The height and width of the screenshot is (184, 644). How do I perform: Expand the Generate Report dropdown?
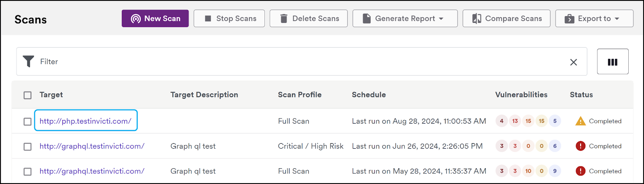point(405,19)
